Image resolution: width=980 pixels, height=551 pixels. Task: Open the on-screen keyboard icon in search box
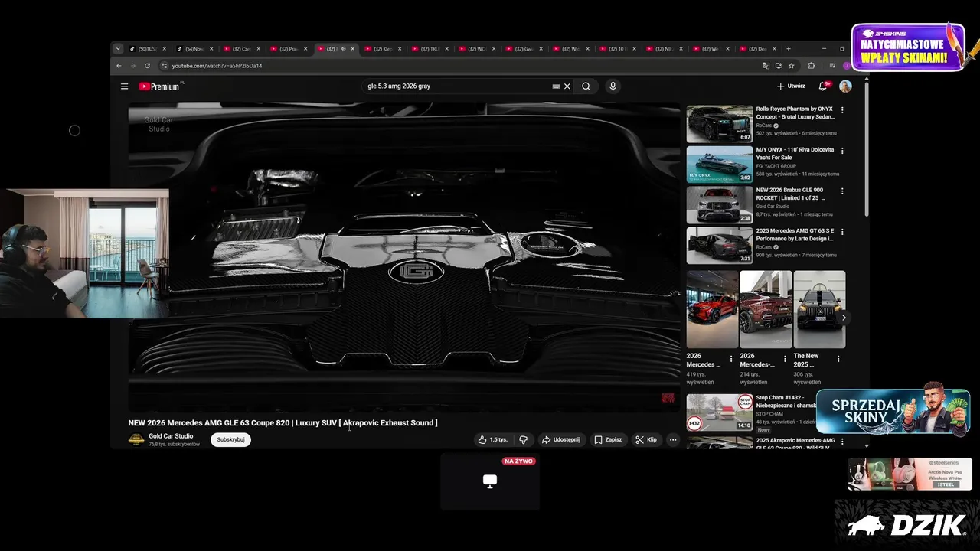(556, 86)
